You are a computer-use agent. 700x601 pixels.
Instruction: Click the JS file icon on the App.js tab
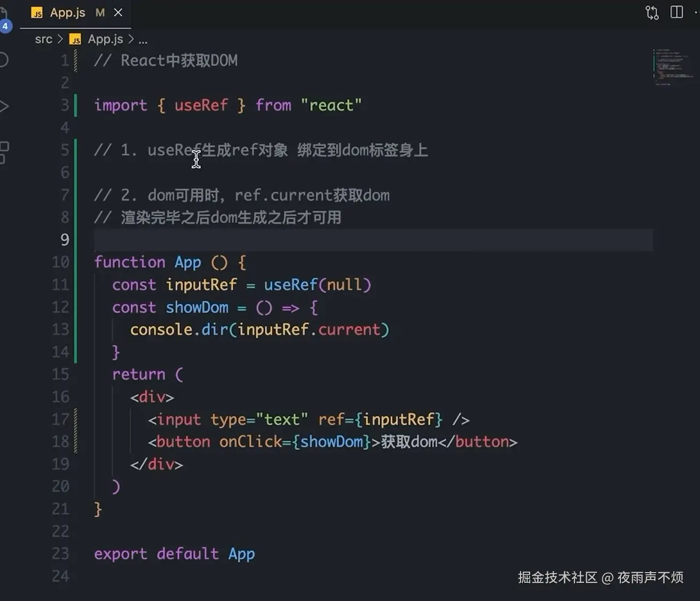point(37,13)
